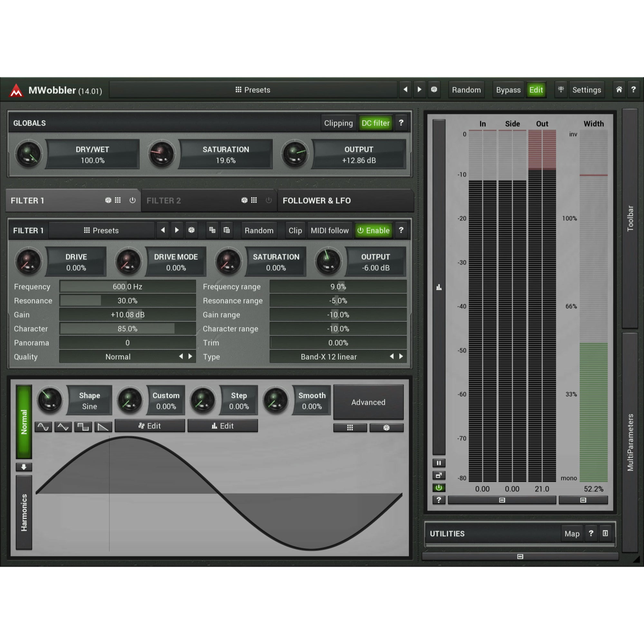Toggle the Bypass button

pos(508,90)
